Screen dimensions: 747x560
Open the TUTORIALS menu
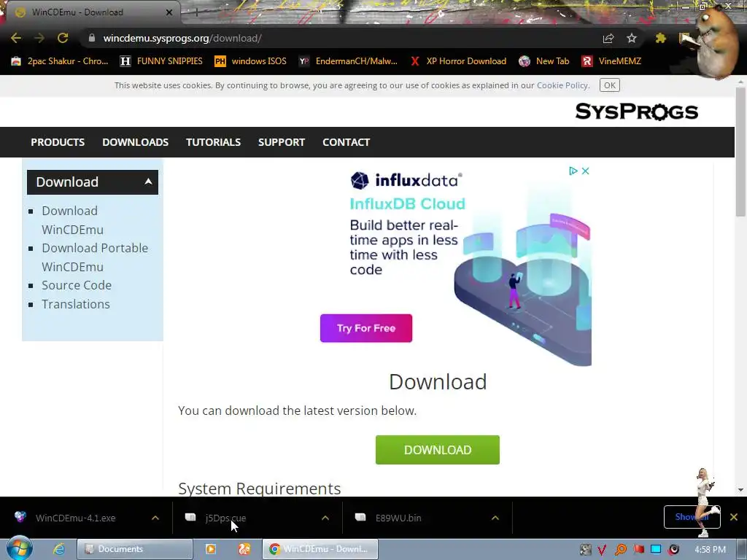click(213, 142)
